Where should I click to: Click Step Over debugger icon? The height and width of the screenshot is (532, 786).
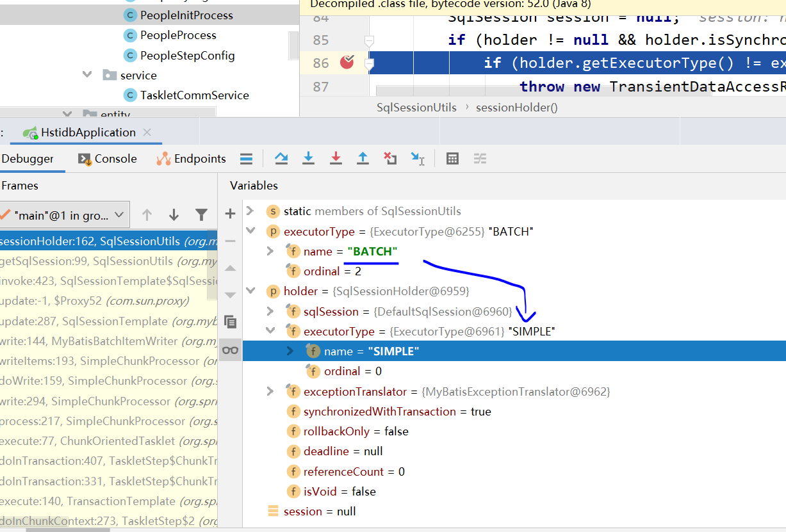point(281,158)
